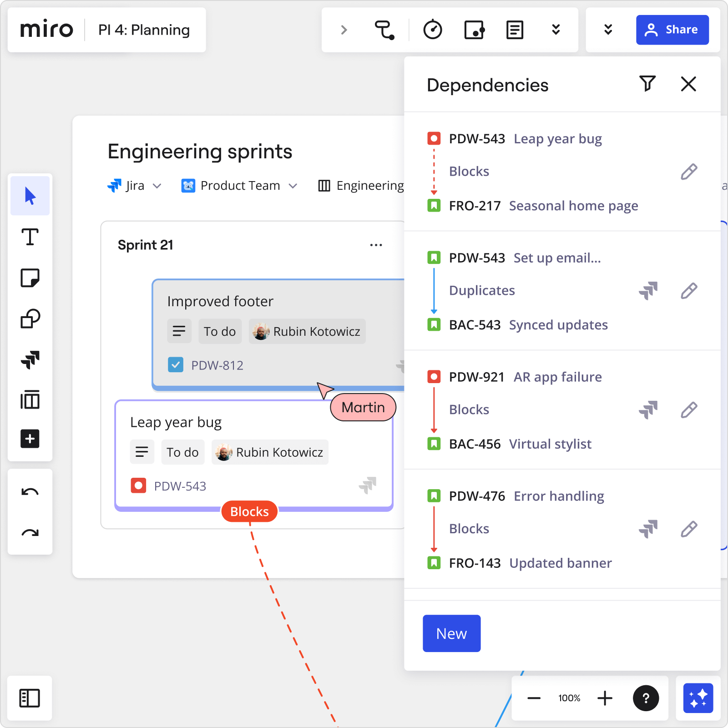This screenshot has width=728, height=728.
Task: Open the dependencies connector tool in top bar
Action: 384,30
